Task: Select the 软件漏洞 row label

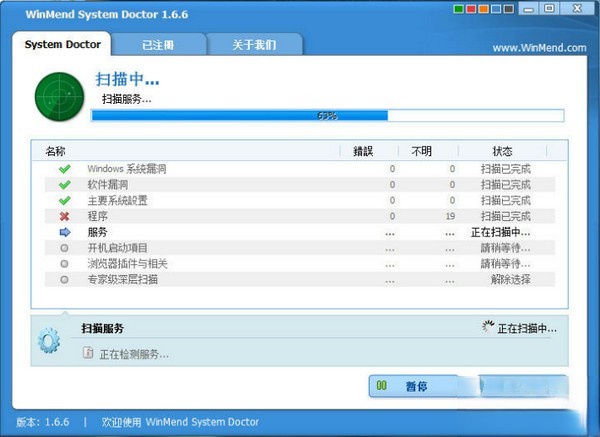Action: click(x=108, y=185)
